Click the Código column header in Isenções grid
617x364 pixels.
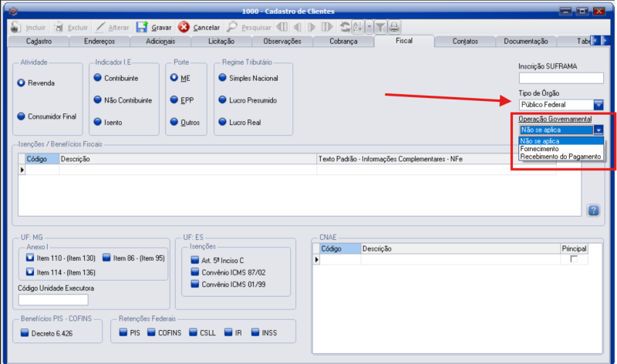[37, 159]
